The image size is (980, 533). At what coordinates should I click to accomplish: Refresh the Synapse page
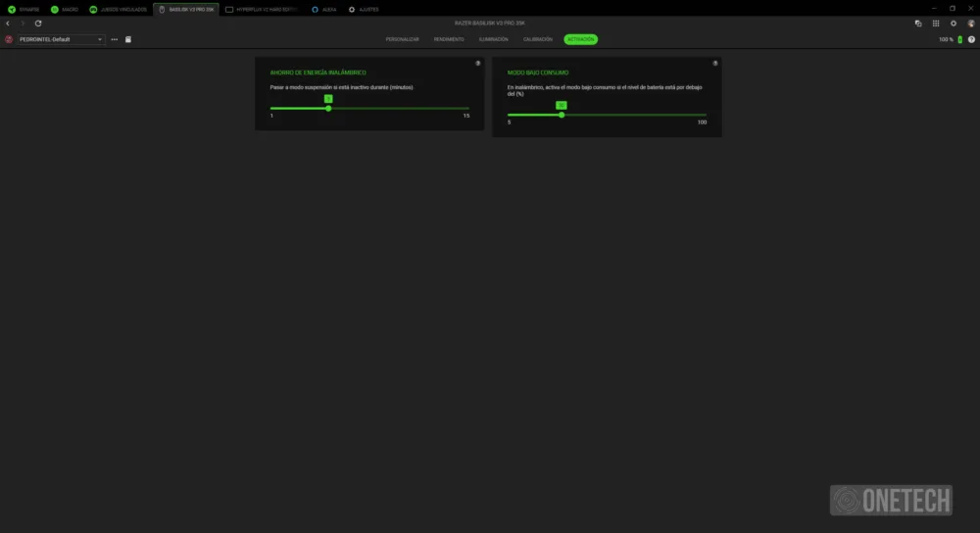[x=38, y=24]
